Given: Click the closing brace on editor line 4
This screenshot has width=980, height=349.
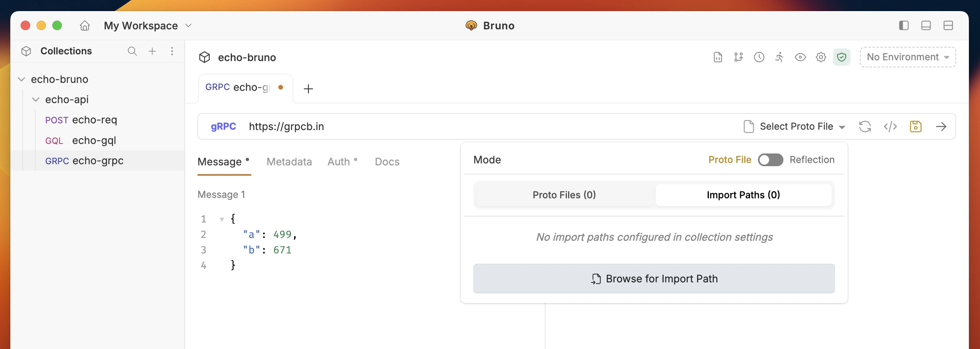Looking at the screenshot, I should [x=233, y=265].
